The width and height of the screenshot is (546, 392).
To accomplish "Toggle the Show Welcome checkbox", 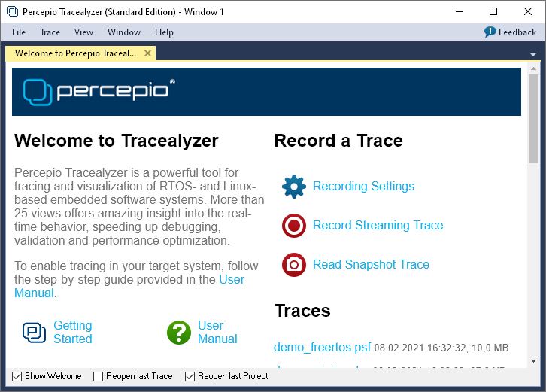I will tap(17, 376).
